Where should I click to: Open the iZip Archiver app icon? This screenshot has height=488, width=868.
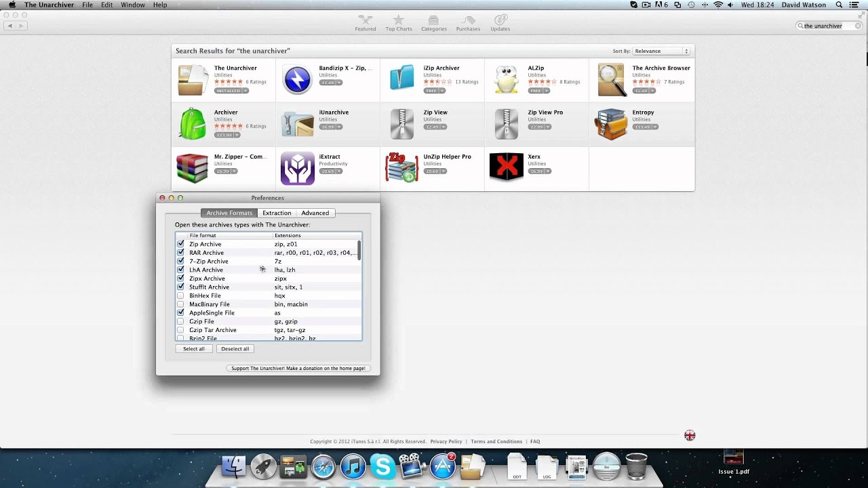(x=402, y=79)
